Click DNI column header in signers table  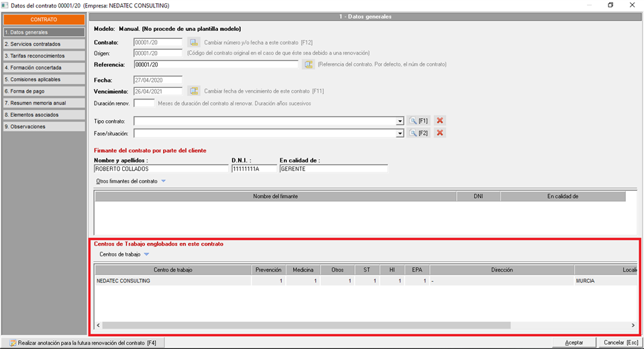pyautogui.click(x=478, y=197)
